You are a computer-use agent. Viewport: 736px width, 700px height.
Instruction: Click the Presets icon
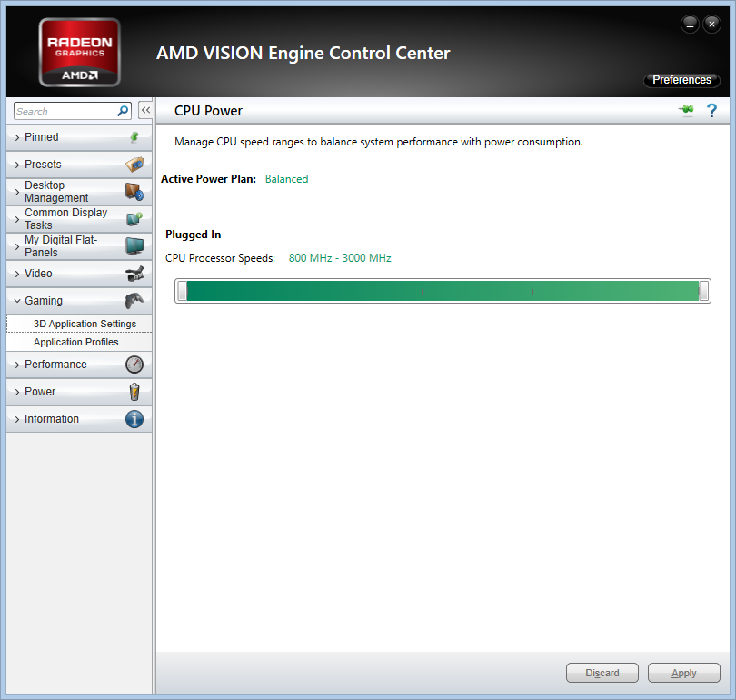pyautogui.click(x=134, y=165)
